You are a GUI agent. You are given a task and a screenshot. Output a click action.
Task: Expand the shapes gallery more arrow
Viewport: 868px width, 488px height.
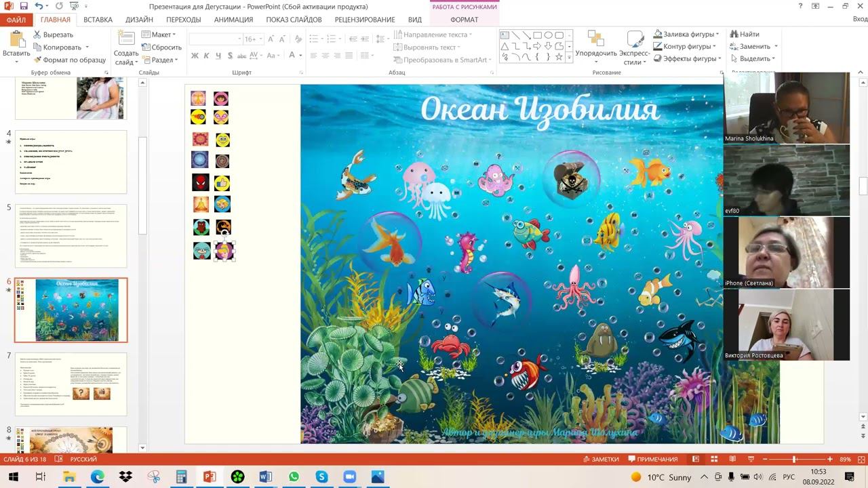point(568,57)
